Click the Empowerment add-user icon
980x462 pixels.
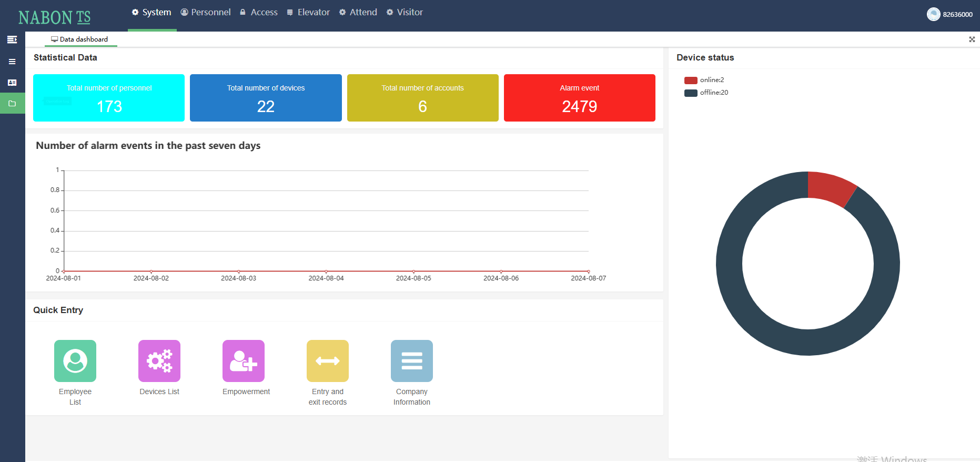coord(244,361)
